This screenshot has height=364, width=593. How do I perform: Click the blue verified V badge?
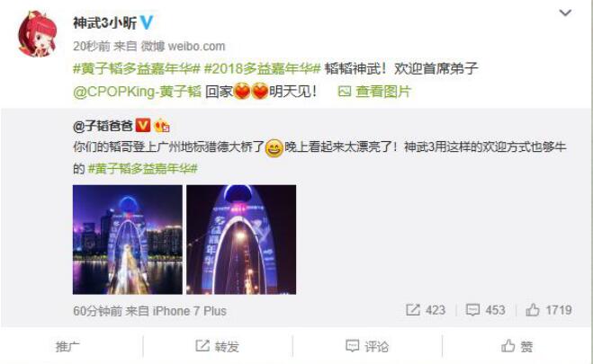[147, 22]
